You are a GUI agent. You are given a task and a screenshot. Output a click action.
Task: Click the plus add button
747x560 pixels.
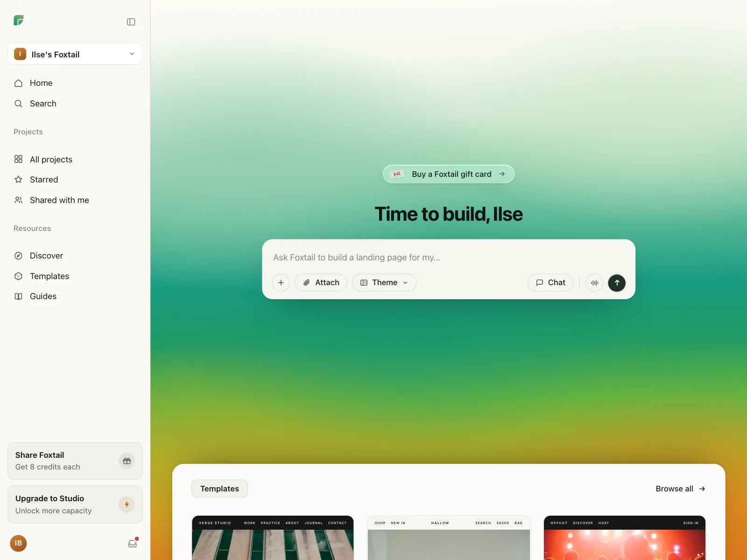click(281, 283)
